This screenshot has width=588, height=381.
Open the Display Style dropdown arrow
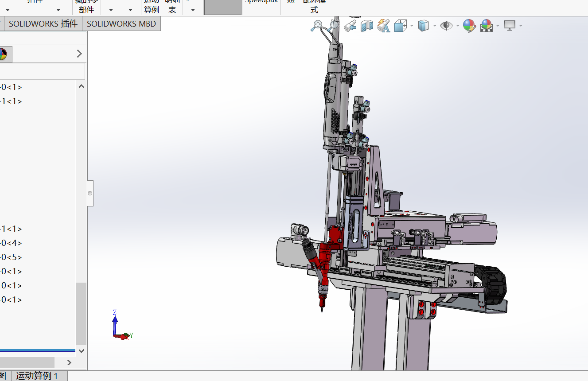coord(435,26)
